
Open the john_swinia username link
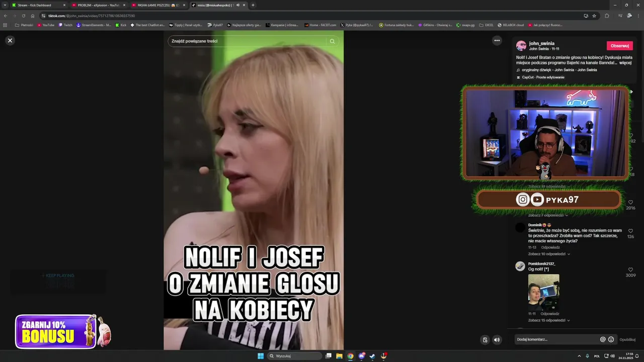[x=541, y=43]
